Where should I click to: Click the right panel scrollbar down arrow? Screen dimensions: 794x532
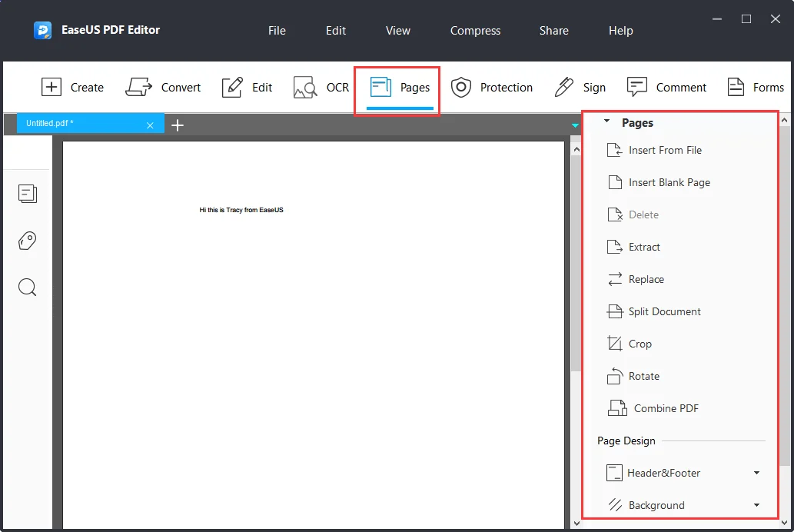pyautogui.click(x=784, y=524)
